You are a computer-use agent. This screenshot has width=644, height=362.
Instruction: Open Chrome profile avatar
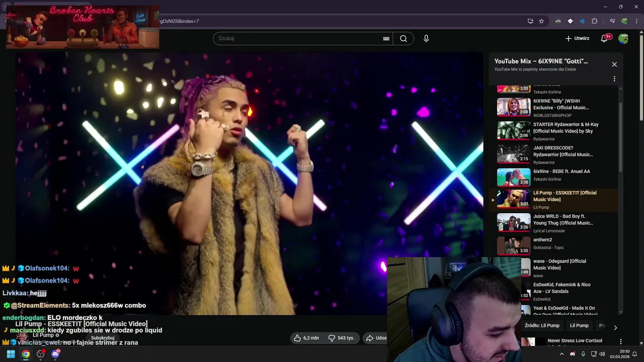pyautogui.click(x=624, y=21)
